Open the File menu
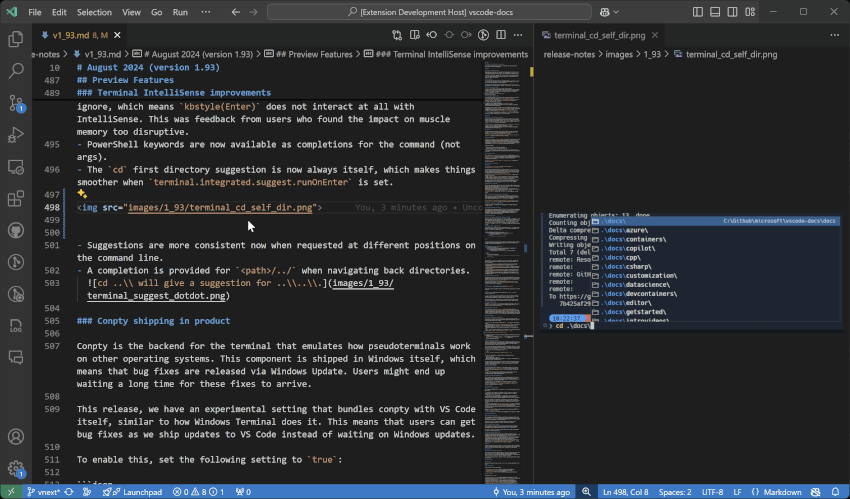 [x=35, y=12]
